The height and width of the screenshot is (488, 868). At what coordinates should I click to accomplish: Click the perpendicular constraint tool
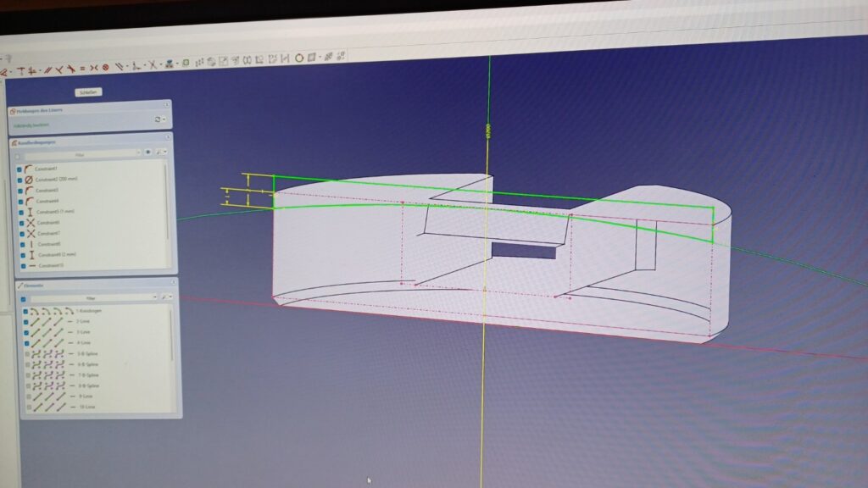point(58,68)
